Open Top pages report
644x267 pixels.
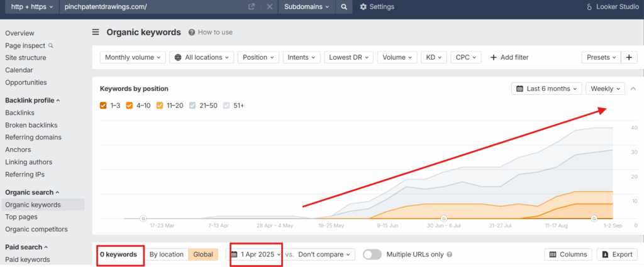pyautogui.click(x=21, y=217)
